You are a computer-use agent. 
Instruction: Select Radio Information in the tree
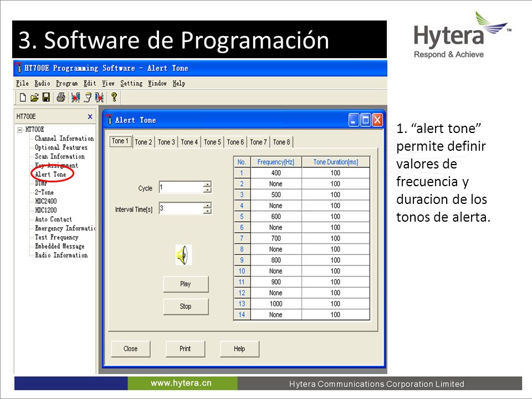pyautogui.click(x=62, y=255)
